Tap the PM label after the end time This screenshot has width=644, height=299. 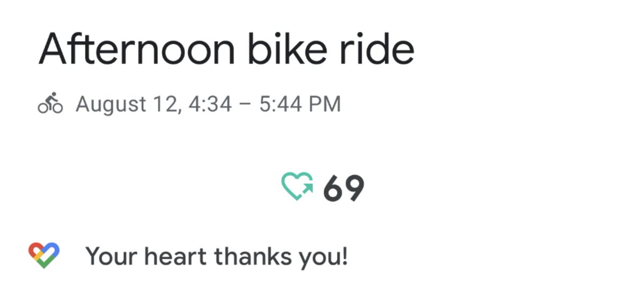coord(326,104)
